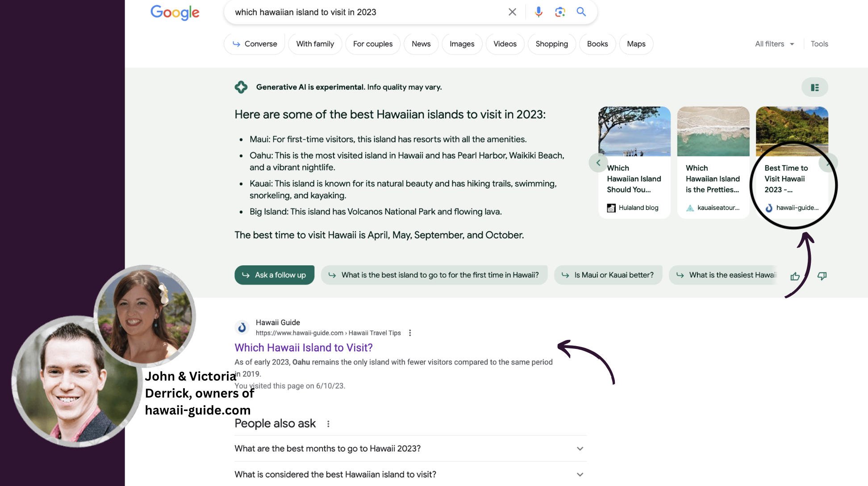Viewport: 868px width, 486px height.
Task: Click the Hulaland blog source card
Action: point(634,179)
